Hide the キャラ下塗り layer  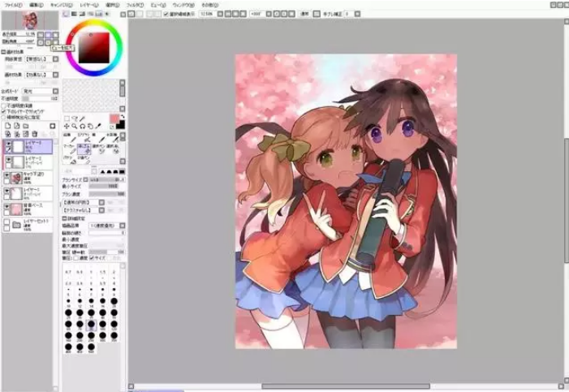coord(6,174)
